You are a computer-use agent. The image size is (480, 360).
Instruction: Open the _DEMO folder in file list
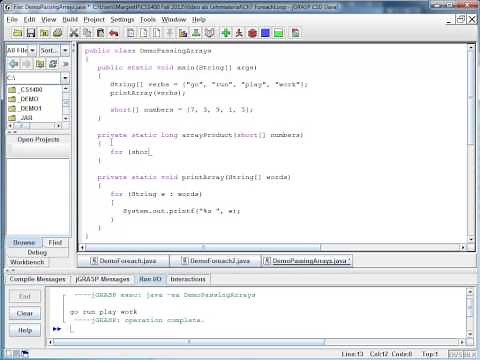coord(24,99)
